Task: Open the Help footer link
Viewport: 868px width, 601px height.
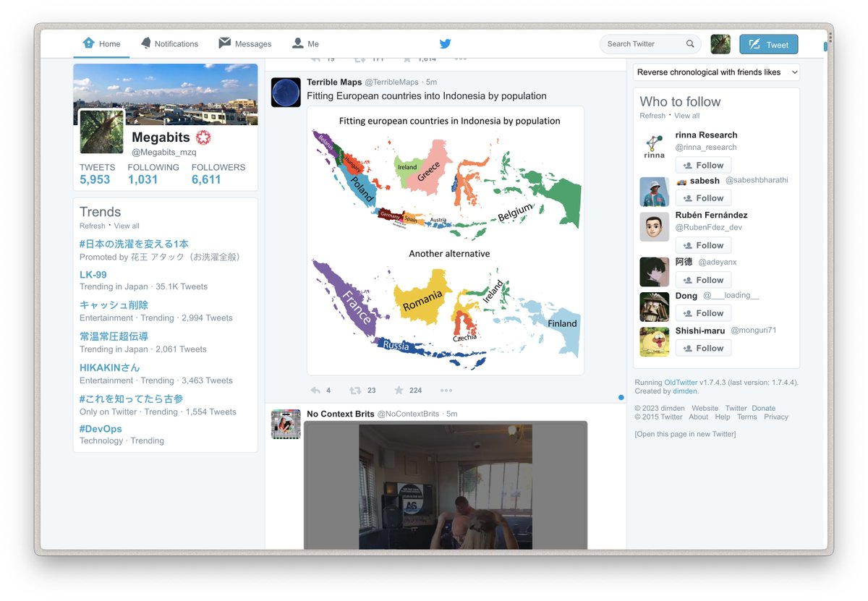Action: click(x=723, y=417)
